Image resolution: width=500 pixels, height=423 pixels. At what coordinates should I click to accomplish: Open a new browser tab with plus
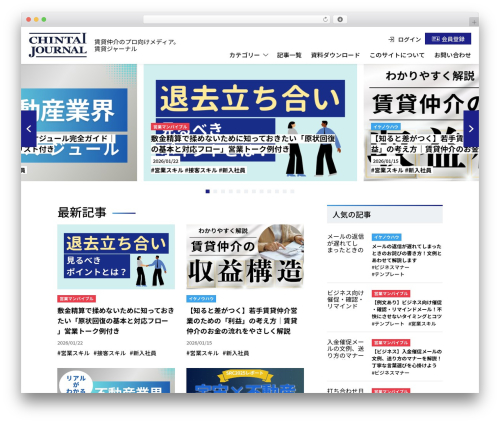pyautogui.click(x=474, y=22)
